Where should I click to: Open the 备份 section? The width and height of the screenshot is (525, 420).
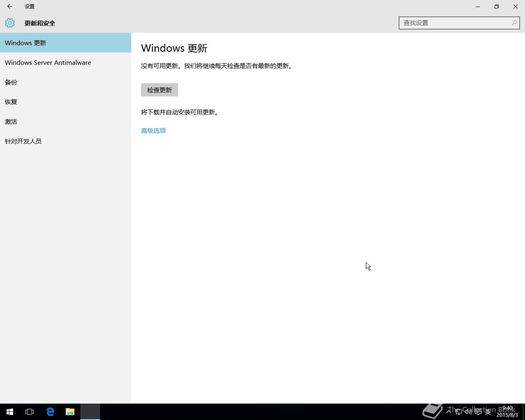click(x=66, y=82)
